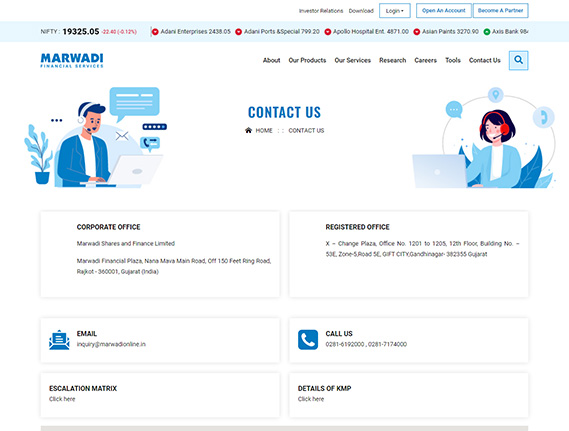
Task: Click the ESCALATION MATRIX heading
Action: [x=83, y=389]
